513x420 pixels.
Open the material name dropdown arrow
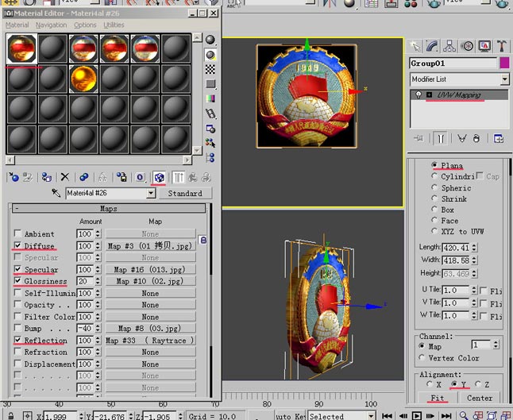[151, 193]
